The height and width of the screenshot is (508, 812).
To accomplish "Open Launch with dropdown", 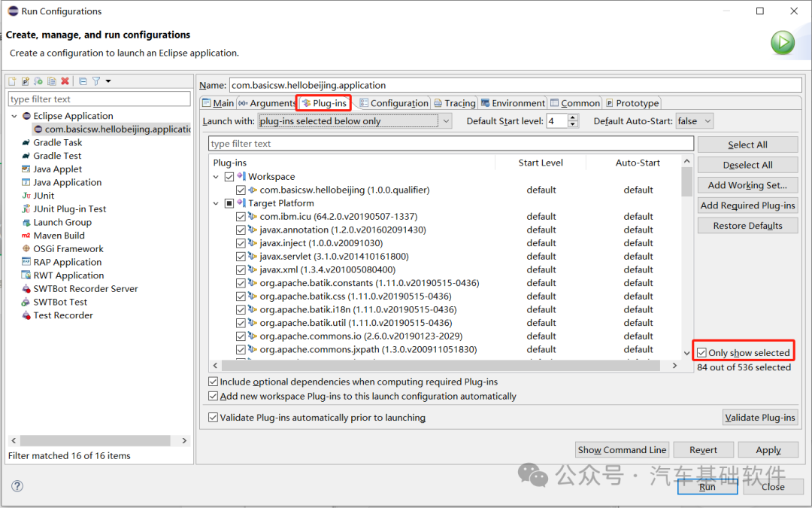I will click(355, 120).
